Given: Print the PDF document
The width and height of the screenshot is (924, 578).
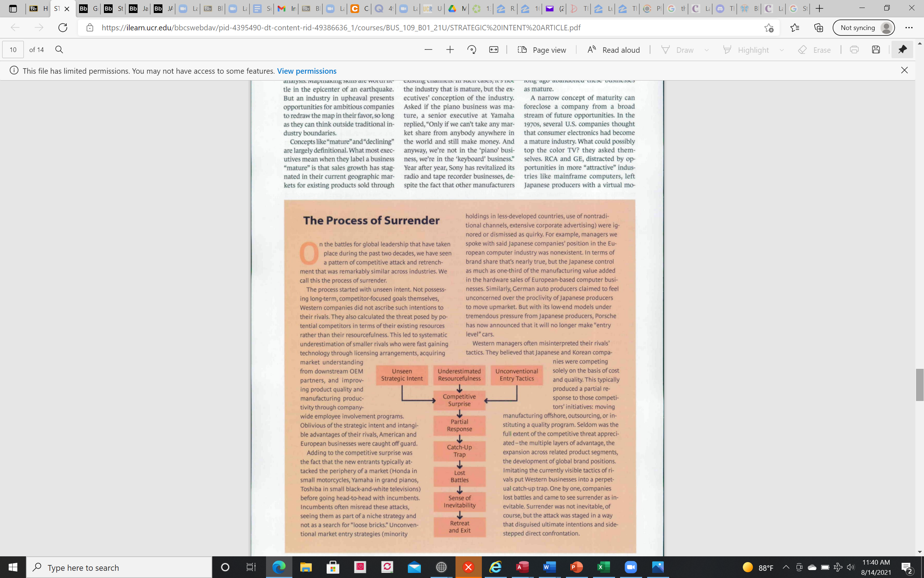Looking at the screenshot, I should tap(854, 50).
